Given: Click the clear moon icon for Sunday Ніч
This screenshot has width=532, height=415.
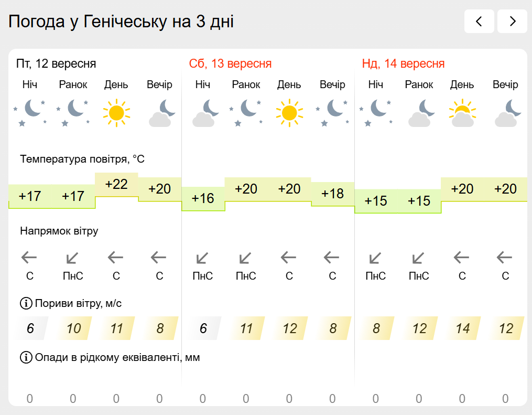Looking at the screenshot, I should pos(376,113).
